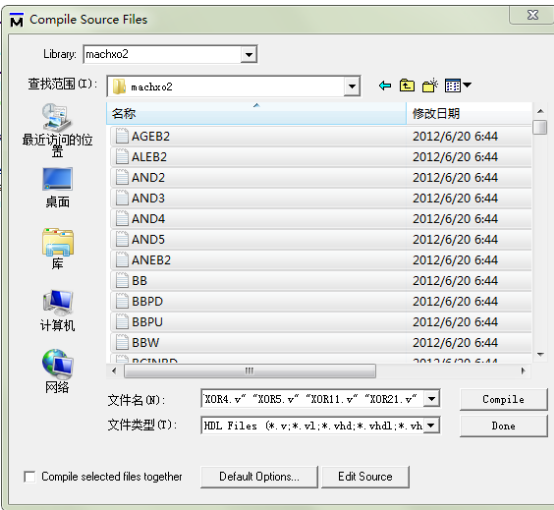The image size is (554, 510).
Task: Create a new folder icon
Action: (430, 85)
